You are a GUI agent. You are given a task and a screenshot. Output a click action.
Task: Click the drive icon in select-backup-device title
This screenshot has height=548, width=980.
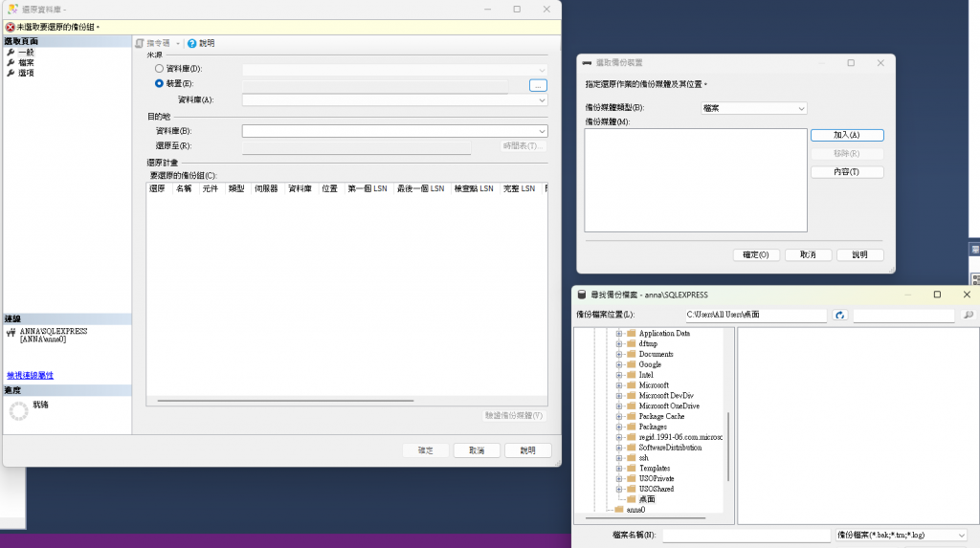click(x=587, y=62)
